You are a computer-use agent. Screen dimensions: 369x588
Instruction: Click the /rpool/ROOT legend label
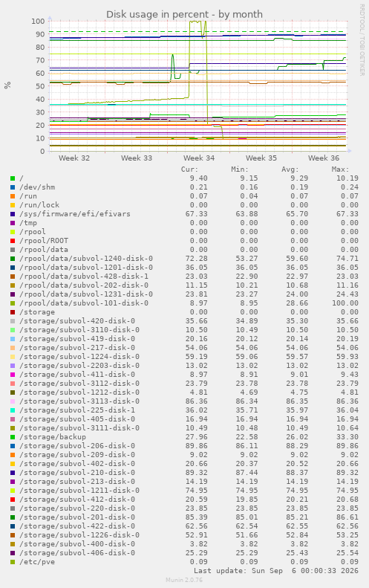pos(44,241)
